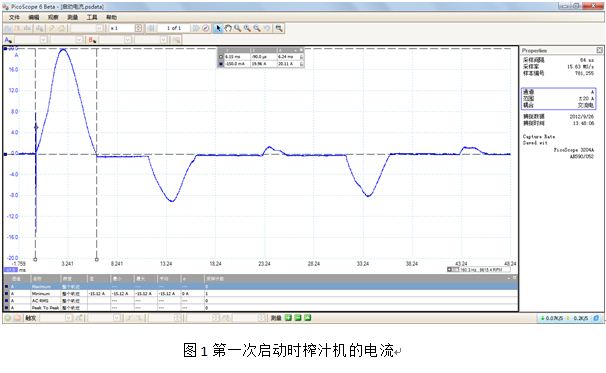Open the 文件 menu
Viewport: 606px width, 373px height.
[14, 17]
